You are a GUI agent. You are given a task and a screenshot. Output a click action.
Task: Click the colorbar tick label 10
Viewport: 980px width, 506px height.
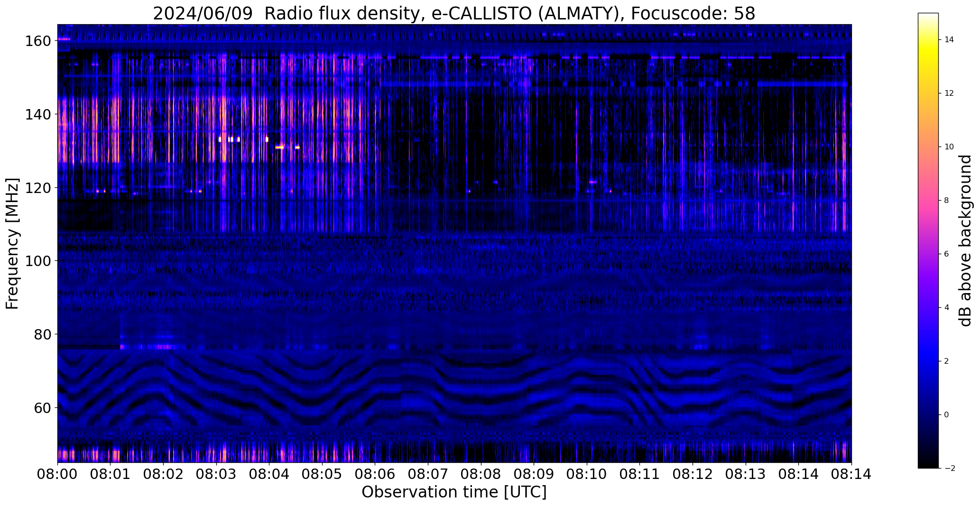[x=949, y=147]
